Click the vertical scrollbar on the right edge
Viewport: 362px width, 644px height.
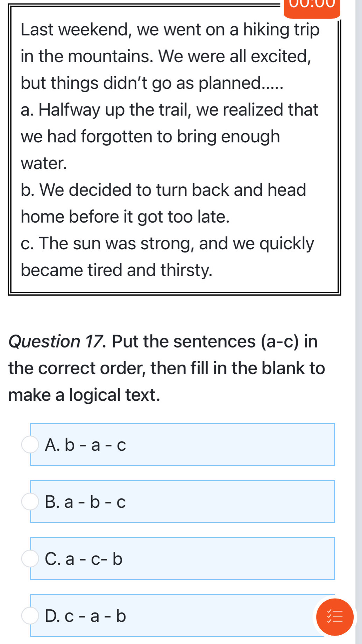coord(359,315)
